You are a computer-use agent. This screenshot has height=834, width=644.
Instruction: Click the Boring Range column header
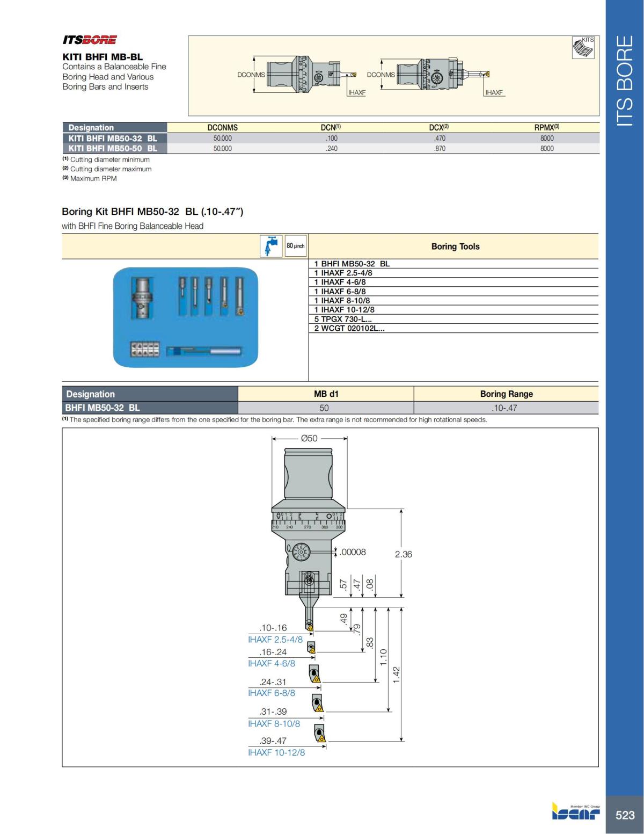(506, 394)
